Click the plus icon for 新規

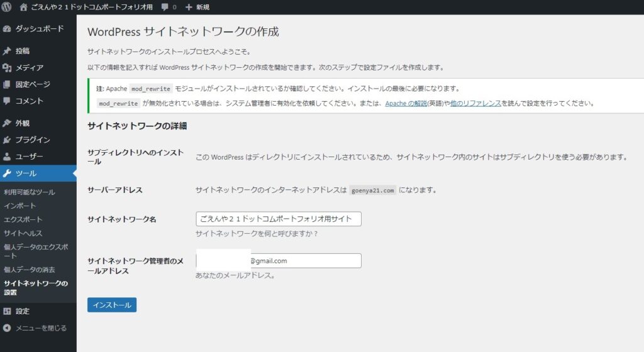coord(189,7)
